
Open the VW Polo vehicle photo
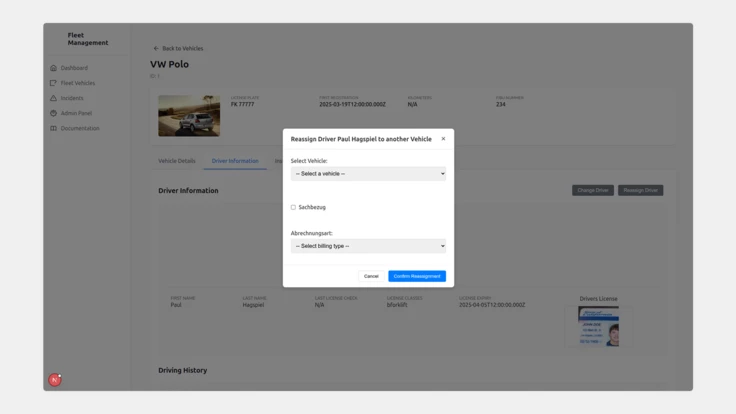pos(189,116)
